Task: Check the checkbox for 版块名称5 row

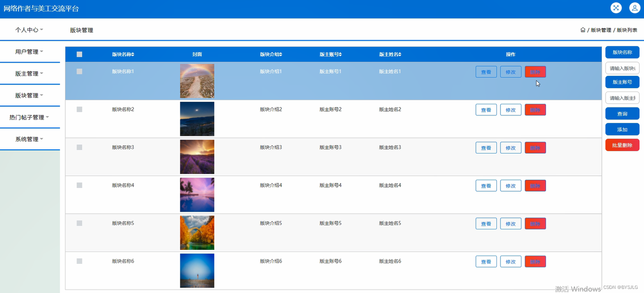Action: pos(80,223)
